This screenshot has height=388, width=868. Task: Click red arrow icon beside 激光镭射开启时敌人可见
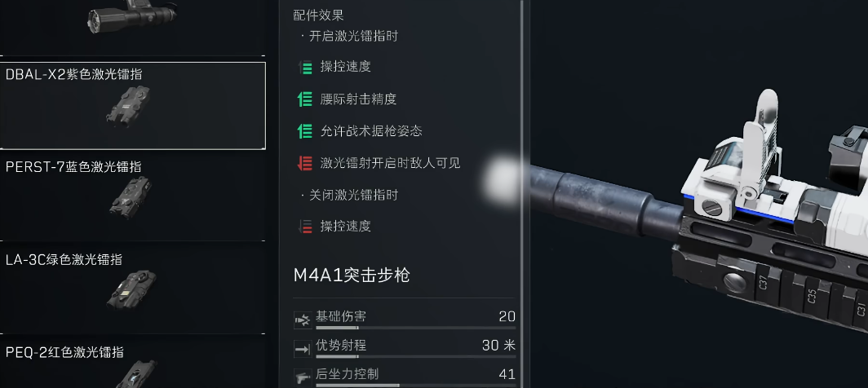click(305, 163)
